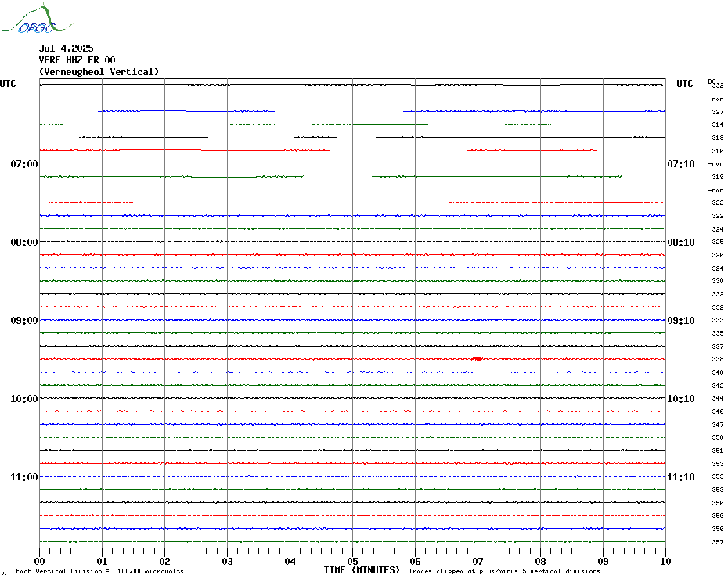The image size is (728, 582).
Task: Click the DC value 330
Action: (x=718, y=281)
